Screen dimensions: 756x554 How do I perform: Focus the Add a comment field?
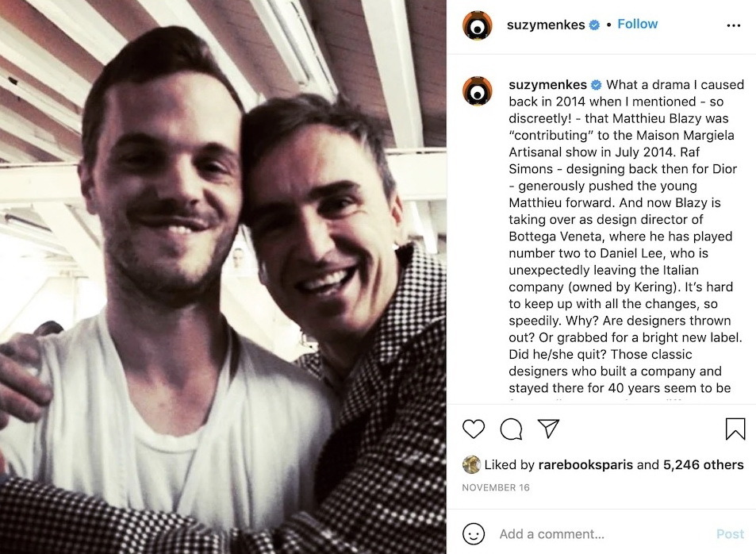(x=603, y=533)
